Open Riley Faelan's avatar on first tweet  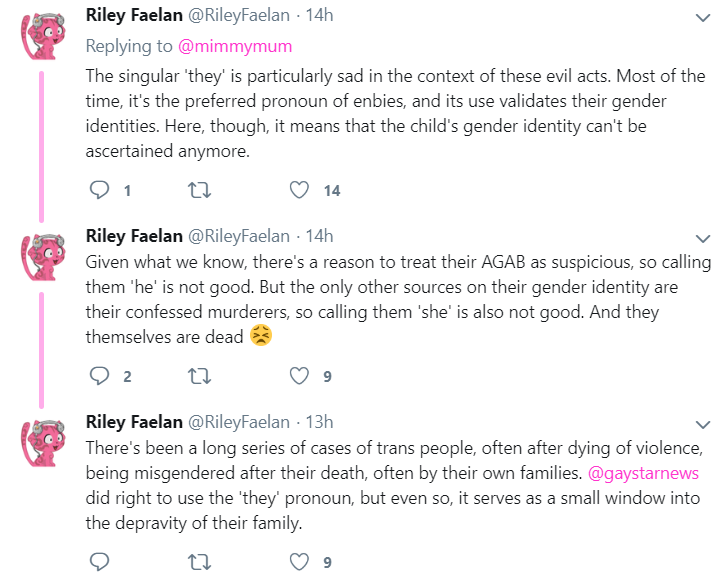(43, 36)
